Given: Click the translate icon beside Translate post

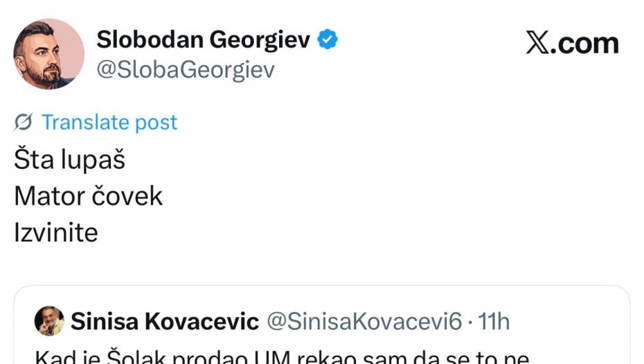Looking at the screenshot, I should point(23,123).
